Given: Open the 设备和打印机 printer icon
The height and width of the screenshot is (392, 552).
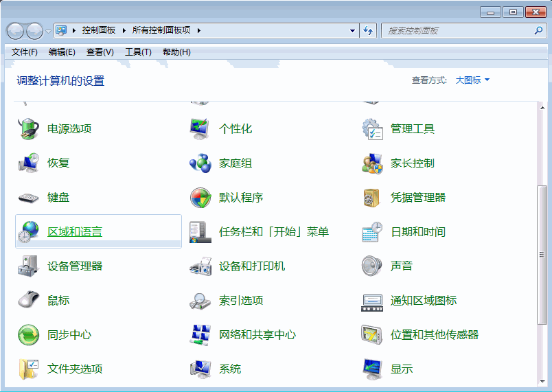Looking at the screenshot, I should [x=200, y=266].
